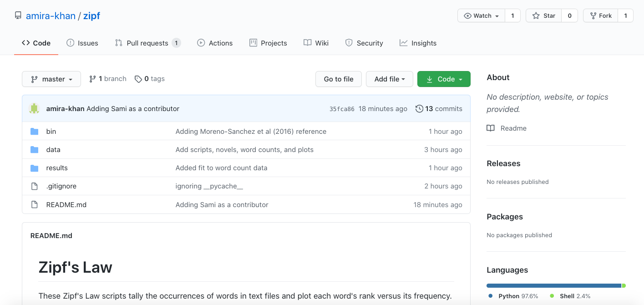644x305 pixels.
Task: View the 1 branch link
Action: (108, 79)
